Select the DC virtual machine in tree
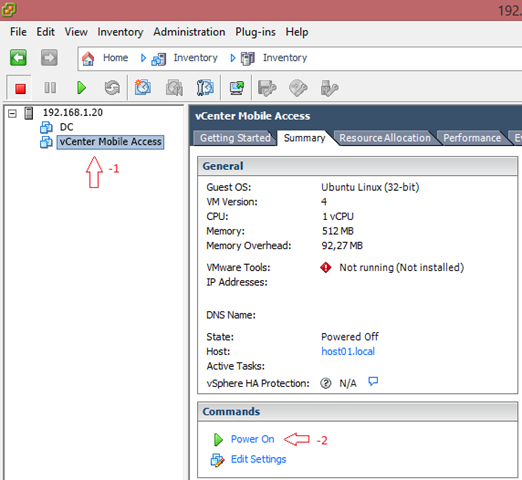This screenshot has height=480, width=522. pos(66,127)
